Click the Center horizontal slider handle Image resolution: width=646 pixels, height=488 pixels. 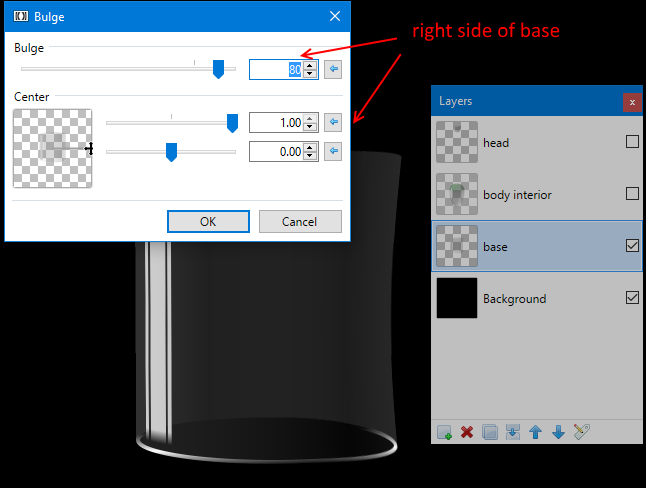click(x=232, y=123)
